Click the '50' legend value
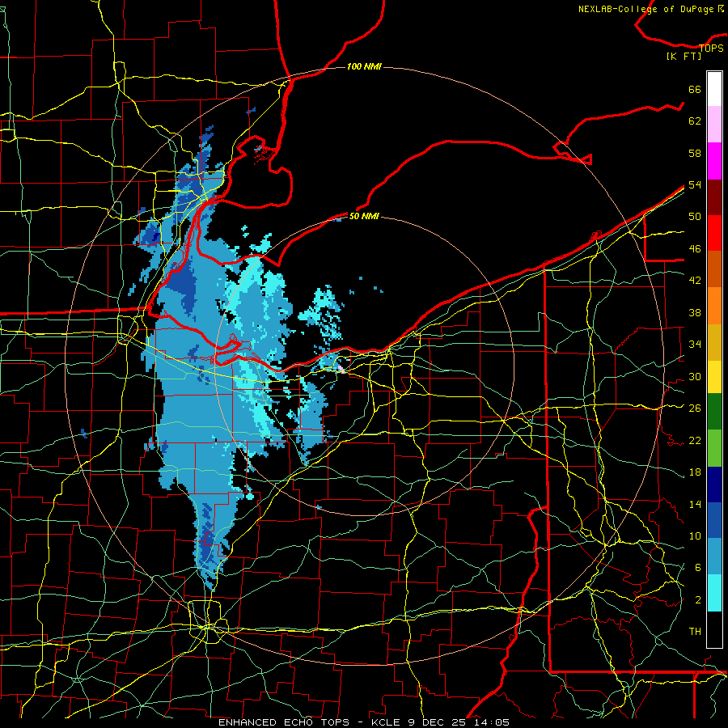The width and height of the screenshot is (728, 728). pos(695,217)
